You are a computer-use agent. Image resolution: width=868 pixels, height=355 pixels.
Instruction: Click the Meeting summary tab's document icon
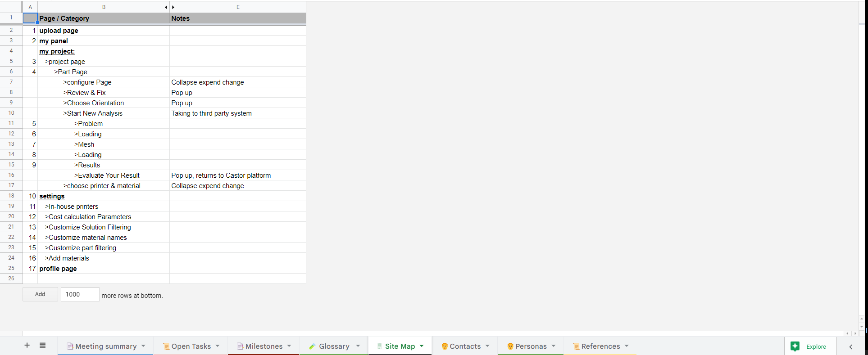[x=70, y=346]
